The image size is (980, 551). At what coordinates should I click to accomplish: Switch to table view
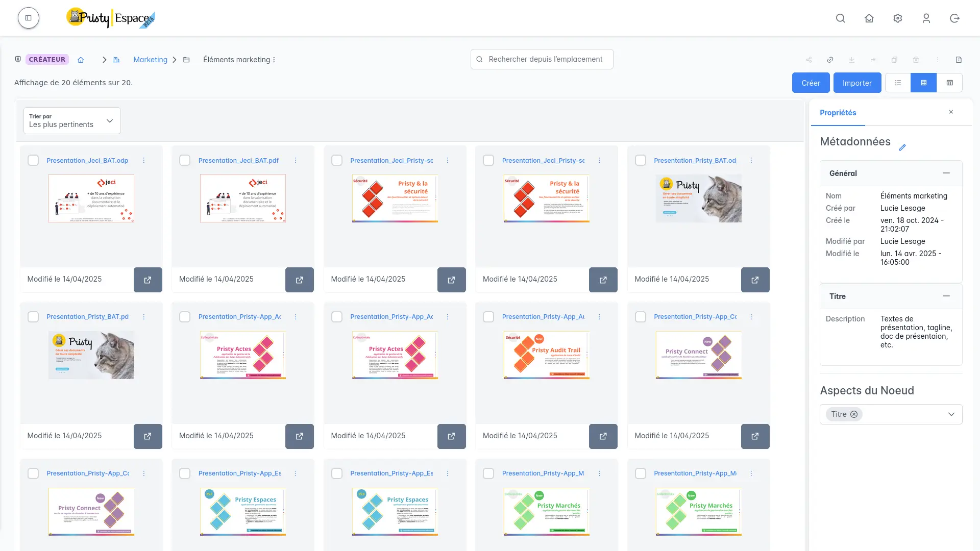tap(950, 83)
